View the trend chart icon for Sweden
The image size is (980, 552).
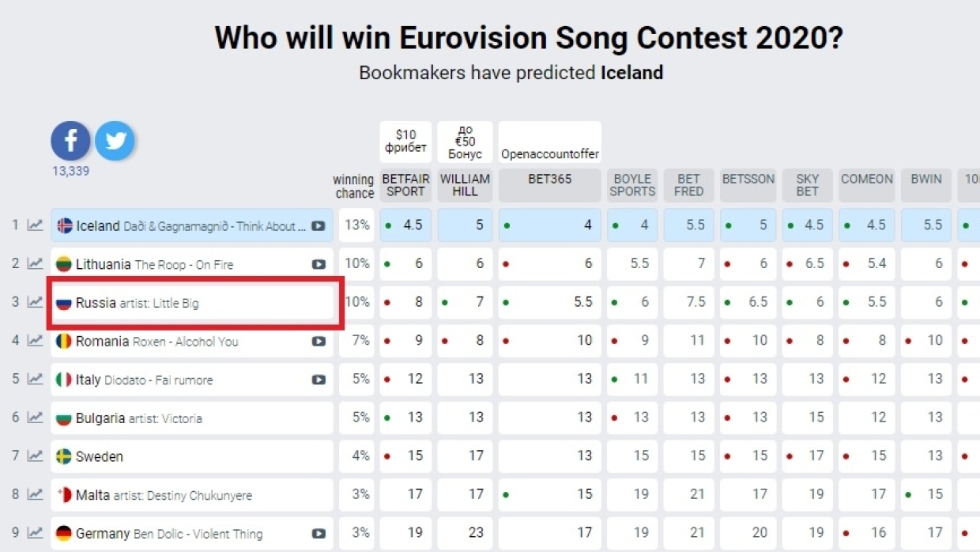tap(35, 456)
